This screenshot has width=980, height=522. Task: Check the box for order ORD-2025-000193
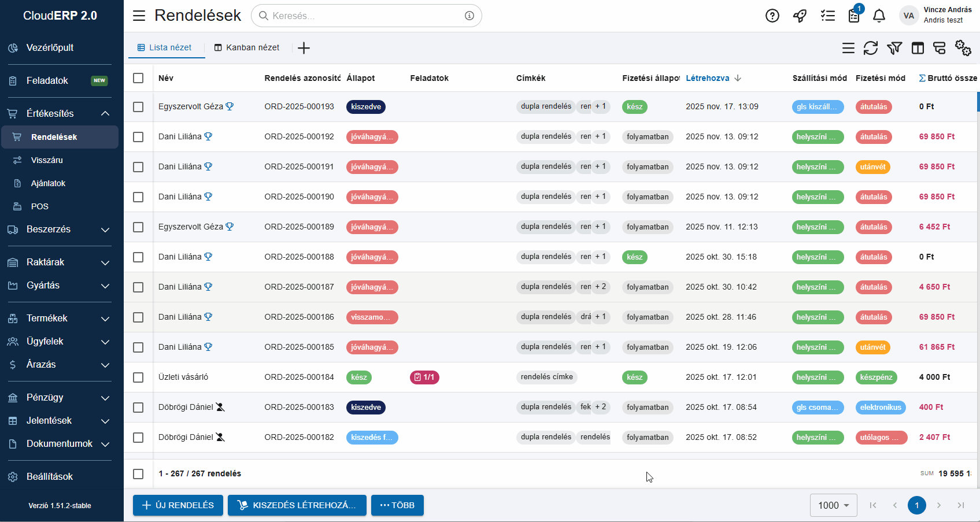138,107
